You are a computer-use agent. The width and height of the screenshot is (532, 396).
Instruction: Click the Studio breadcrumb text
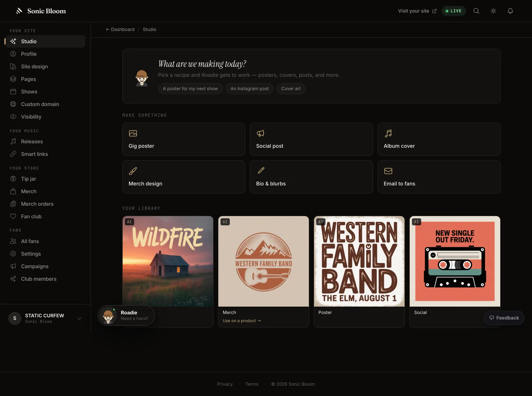pyautogui.click(x=150, y=30)
